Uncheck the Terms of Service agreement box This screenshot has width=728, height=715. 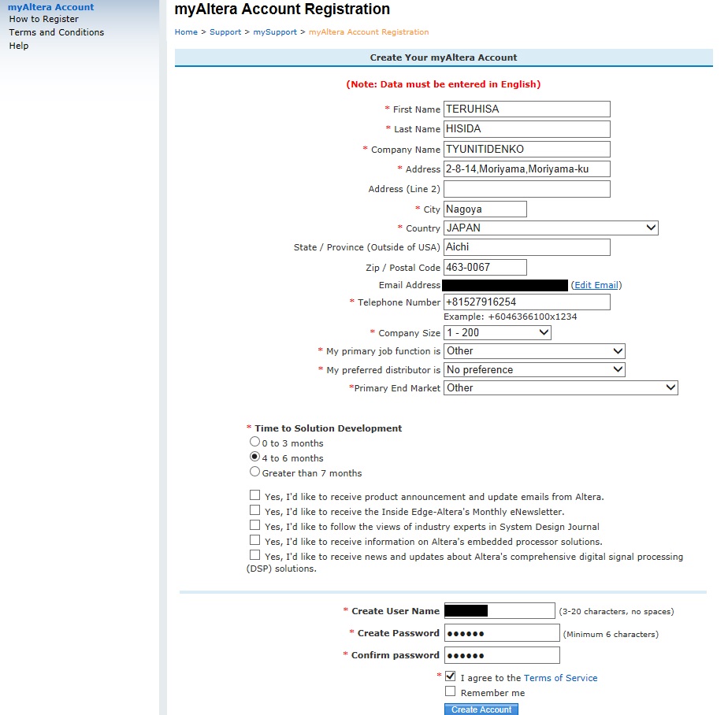tap(451, 676)
